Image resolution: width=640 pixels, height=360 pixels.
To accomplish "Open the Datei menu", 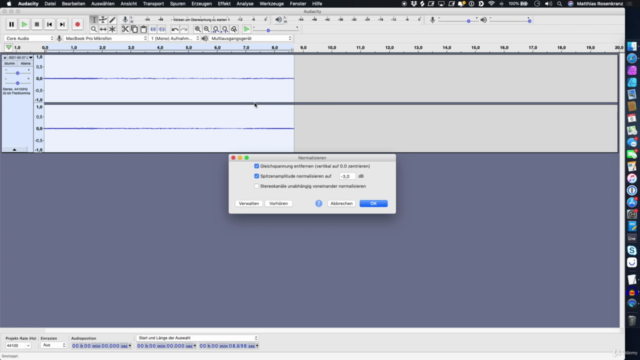I will (50, 4).
